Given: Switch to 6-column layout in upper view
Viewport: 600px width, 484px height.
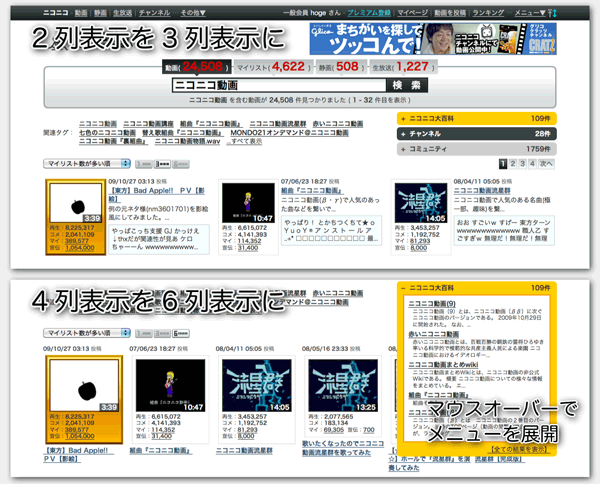Looking at the screenshot, I should tap(181, 164).
